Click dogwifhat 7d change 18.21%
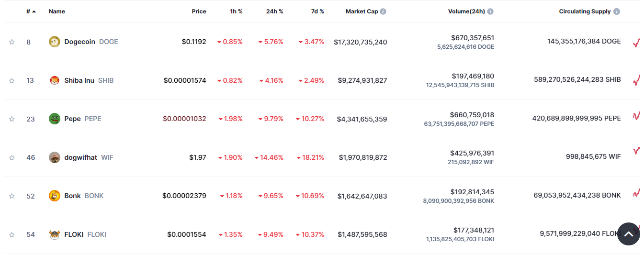Viewport: 644px width, 255px height. pos(310,157)
